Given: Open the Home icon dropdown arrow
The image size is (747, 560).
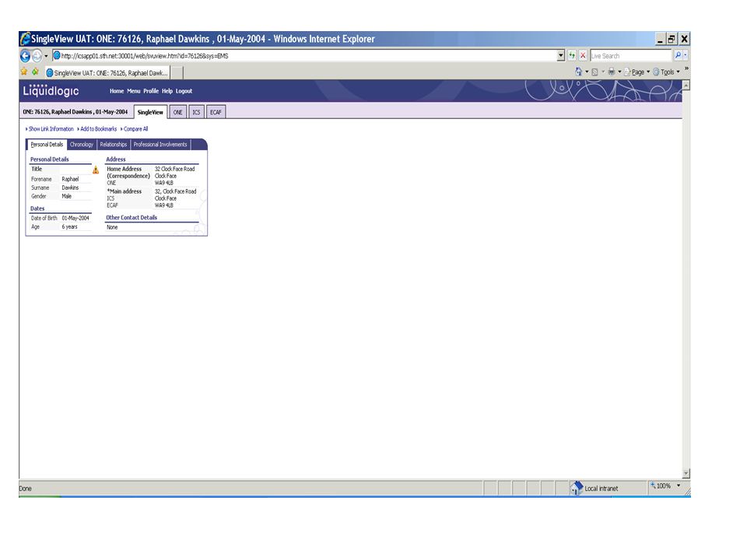Looking at the screenshot, I should tap(587, 72).
